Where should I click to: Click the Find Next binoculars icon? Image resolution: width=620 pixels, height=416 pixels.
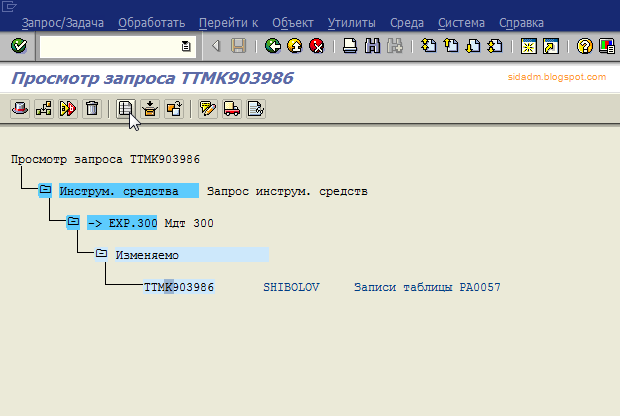point(395,46)
